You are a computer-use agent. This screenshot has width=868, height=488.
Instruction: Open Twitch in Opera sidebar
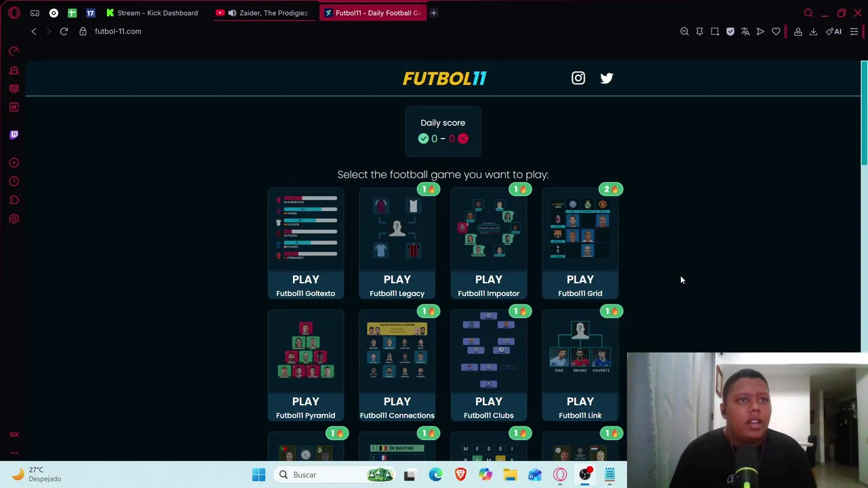[14, 134]
